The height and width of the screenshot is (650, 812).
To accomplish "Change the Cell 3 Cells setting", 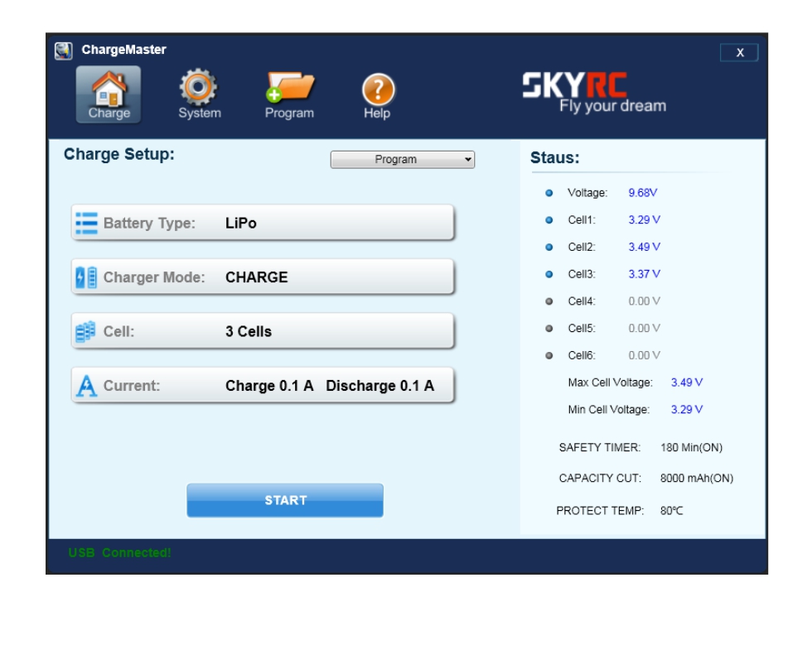I will point(263,331).
